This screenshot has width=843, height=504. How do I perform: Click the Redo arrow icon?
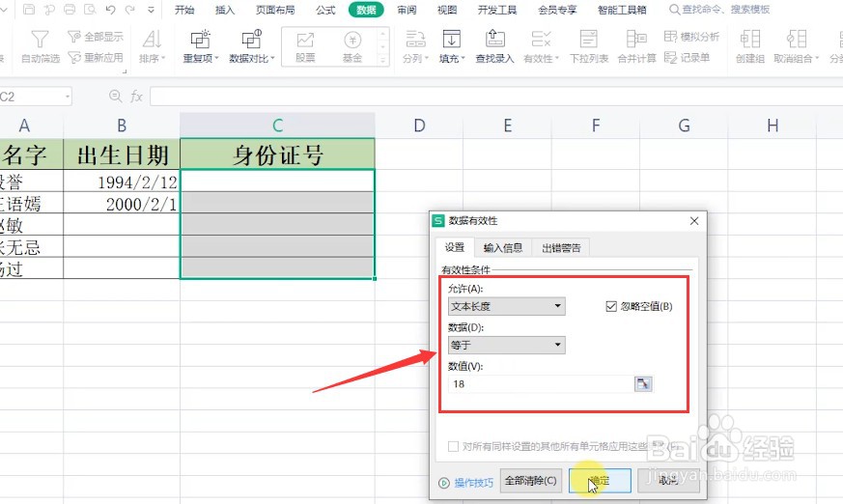tap(130, 9)
